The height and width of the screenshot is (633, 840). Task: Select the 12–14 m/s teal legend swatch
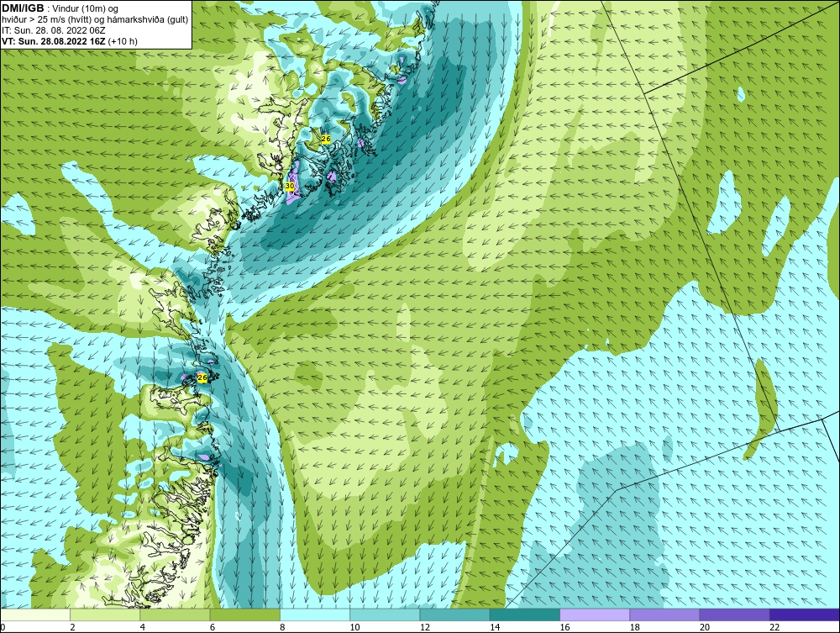[x=454, y=615]
